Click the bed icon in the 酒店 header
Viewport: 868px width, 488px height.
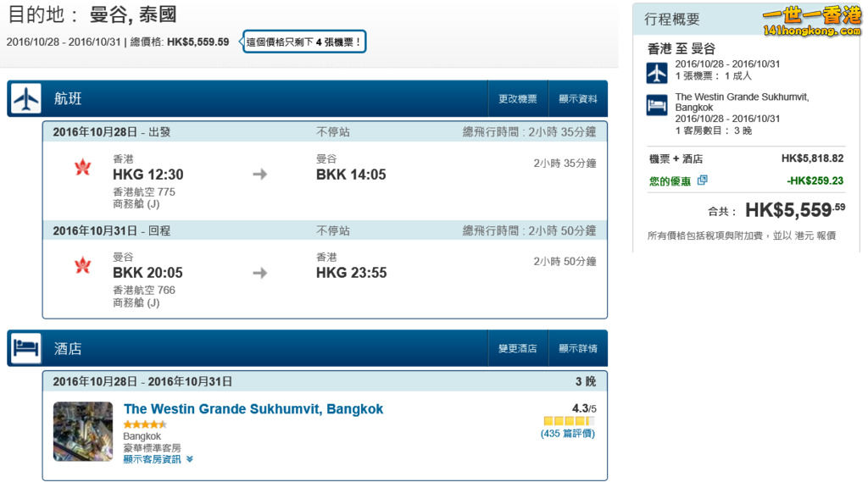26,348
